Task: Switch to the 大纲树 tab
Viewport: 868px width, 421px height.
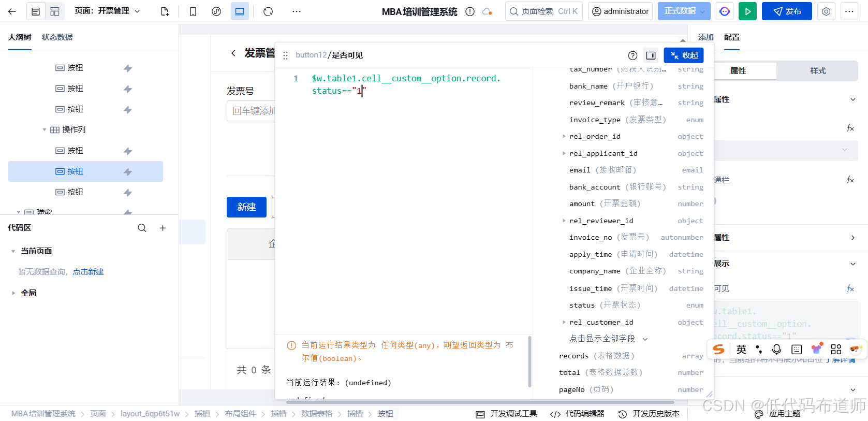Action: click(20, 37)
